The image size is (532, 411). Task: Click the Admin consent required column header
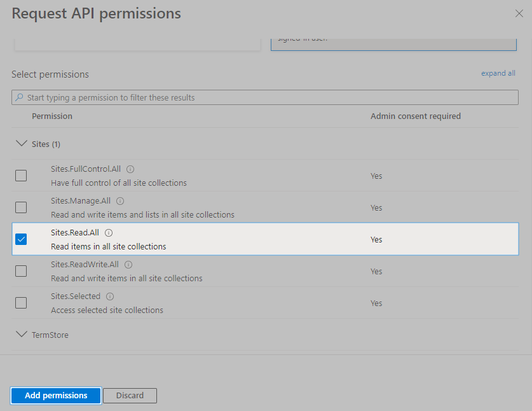tap(415, 116)
